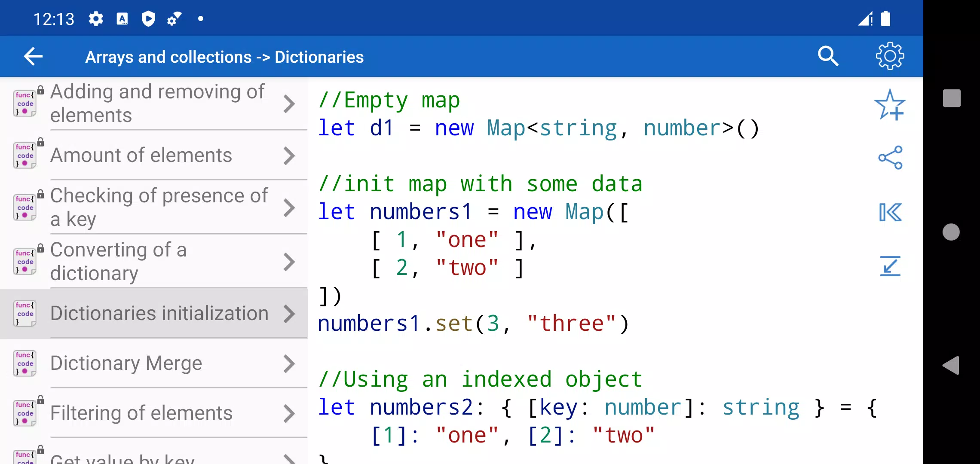980x464 pixels.
Task: Tap the [ 1, "one" ], code line
Action: (453, 240)
